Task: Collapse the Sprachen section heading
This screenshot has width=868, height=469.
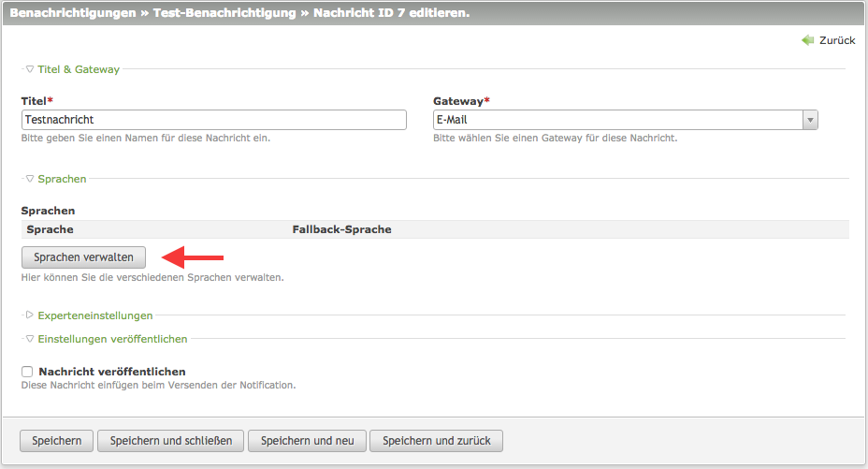Action: pos(62,179)
